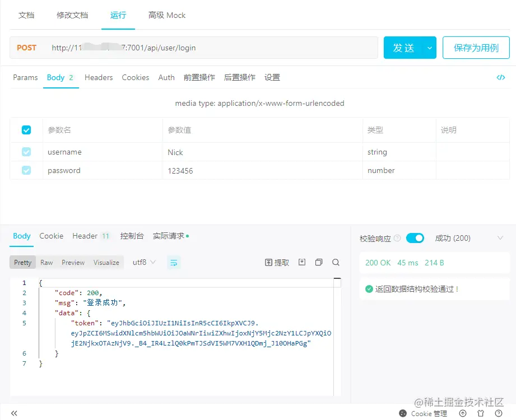Click the "token" key in response JSON
The width and height of the screenshot is (516, 420).
[x=85, y=323]
